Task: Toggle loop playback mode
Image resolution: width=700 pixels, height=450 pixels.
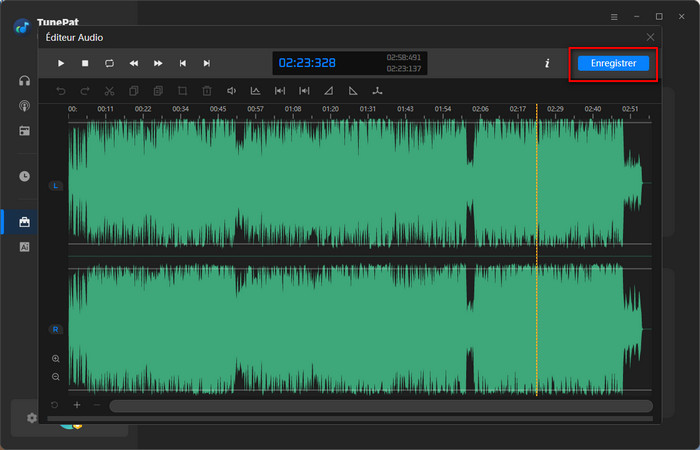Action: (x=109, y=63)
